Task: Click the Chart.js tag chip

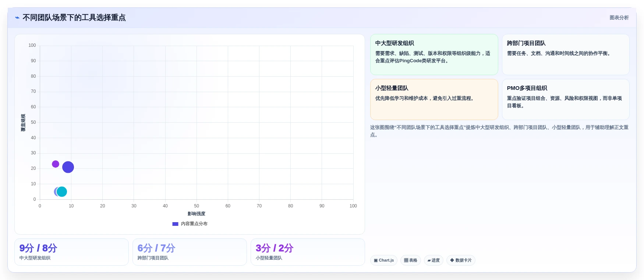Action: point(384,260)
